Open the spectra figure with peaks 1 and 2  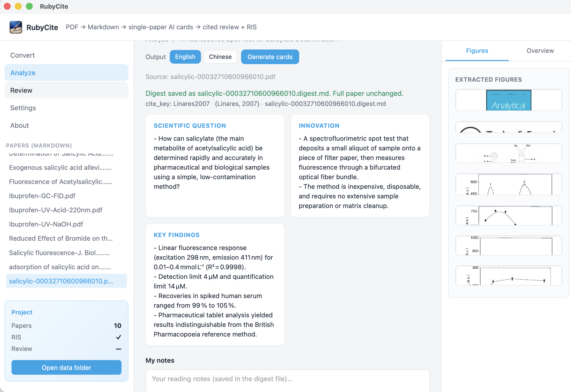(509, 184)
